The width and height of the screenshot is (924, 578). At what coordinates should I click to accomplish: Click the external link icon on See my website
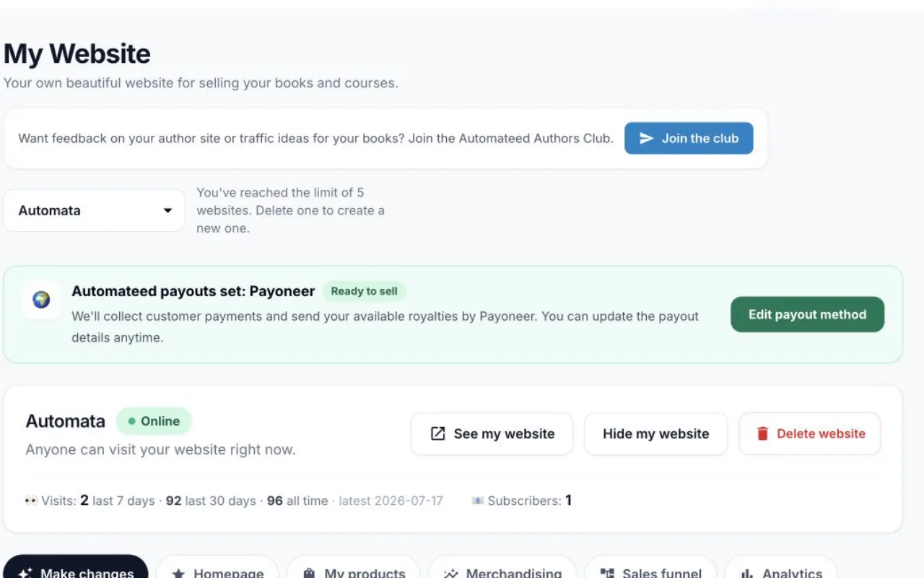[437, 433]
